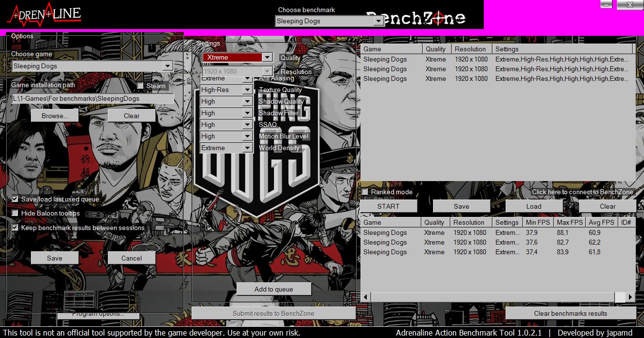This screenshot has width=644, height=338.
Task: Expand the Quality preset dropdown
Action: coord(267,57)
